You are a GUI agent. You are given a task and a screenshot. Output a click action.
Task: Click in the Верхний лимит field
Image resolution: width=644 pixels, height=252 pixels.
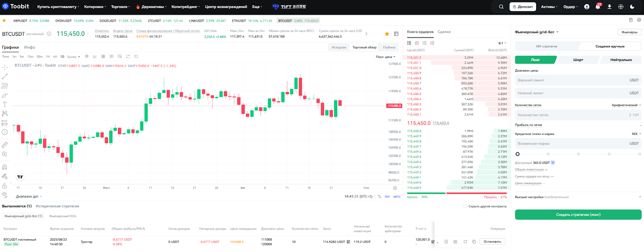point(578,80)
